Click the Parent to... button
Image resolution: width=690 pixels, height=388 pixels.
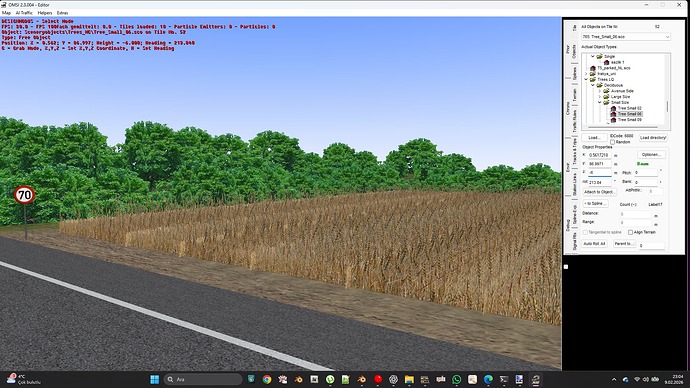point(624,243)
